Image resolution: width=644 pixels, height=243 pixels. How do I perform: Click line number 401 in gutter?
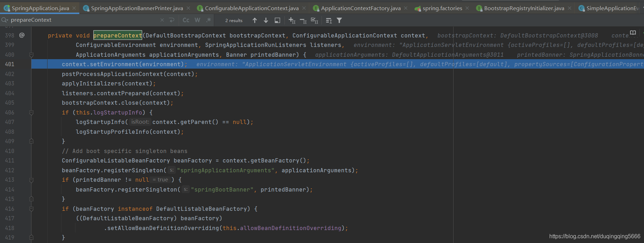[x=10, y=64]
